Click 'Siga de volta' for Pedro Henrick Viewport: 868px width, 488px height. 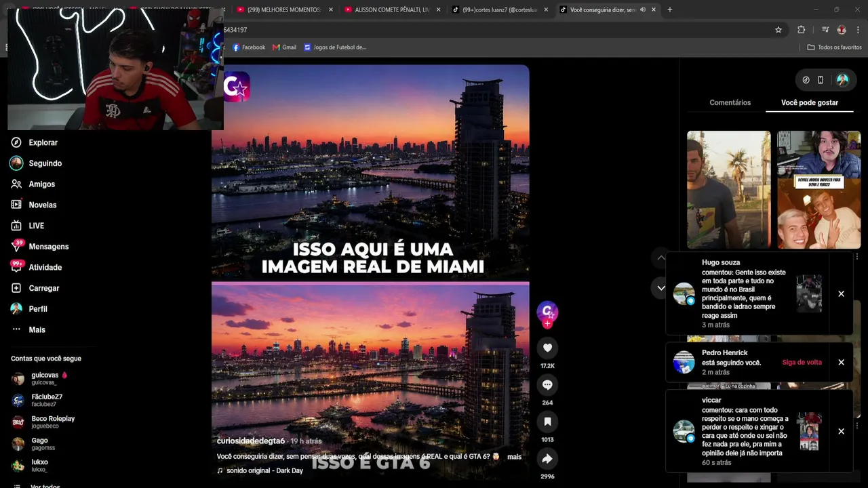click(802, 363)
